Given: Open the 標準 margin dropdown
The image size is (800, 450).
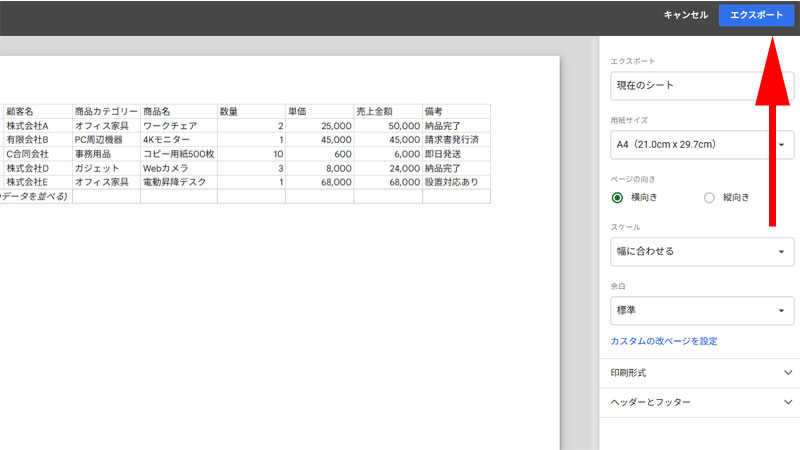Looking at the screenshot, I should click(x=702, y=310).
